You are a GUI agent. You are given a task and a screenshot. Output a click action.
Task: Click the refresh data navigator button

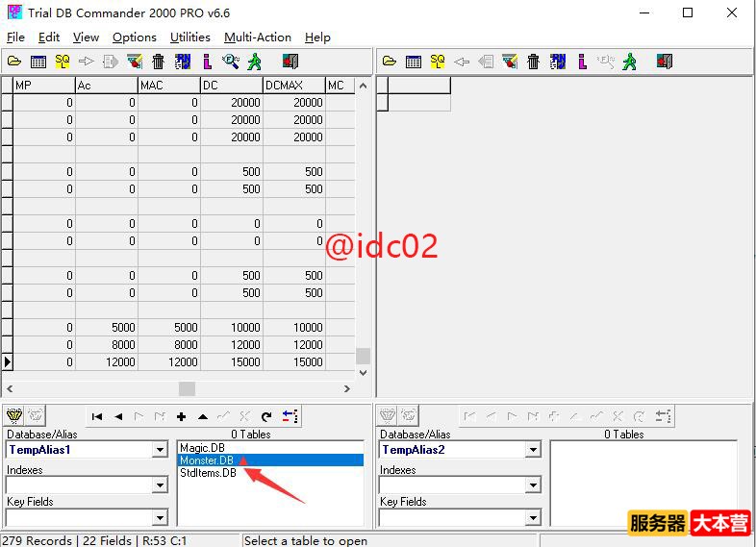tap(266, 416)
